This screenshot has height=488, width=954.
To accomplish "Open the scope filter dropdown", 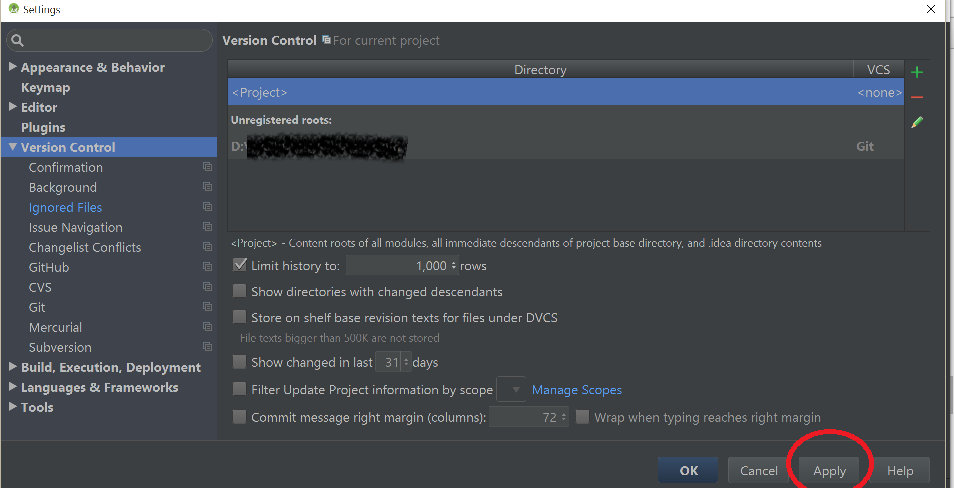I will pyautogui.click(x=512, y=389).
